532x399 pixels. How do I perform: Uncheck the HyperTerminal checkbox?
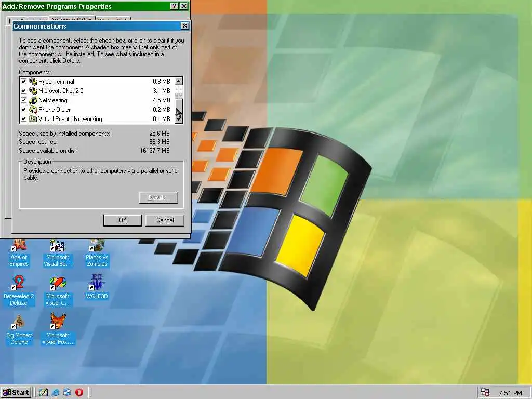[24, 82]
